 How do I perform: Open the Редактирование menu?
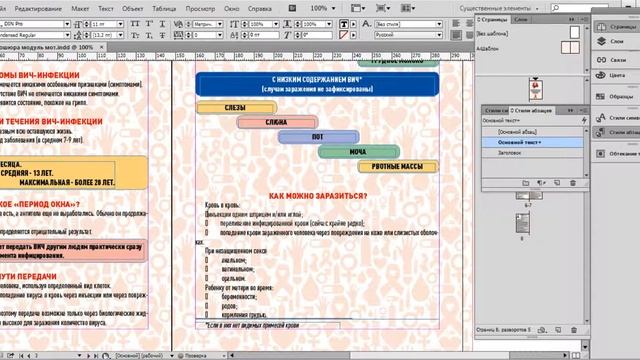click(38, 8)
